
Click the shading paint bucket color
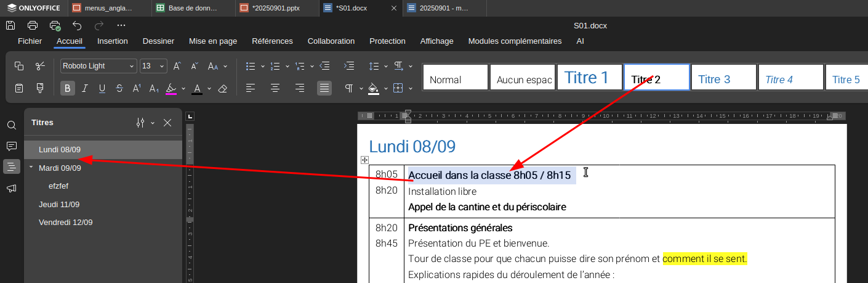point(373,88)
